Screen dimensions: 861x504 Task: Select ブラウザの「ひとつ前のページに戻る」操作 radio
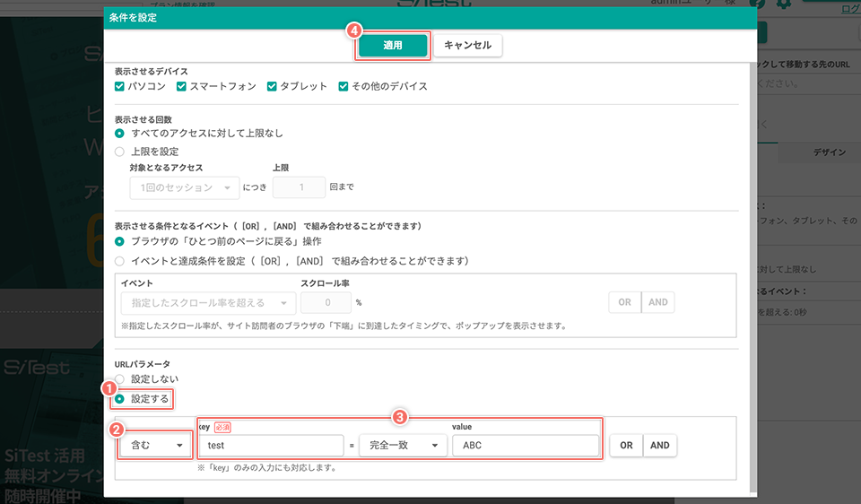119,241
